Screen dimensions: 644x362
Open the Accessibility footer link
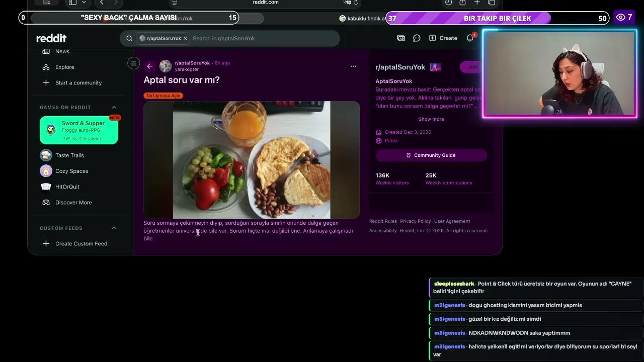383,231
